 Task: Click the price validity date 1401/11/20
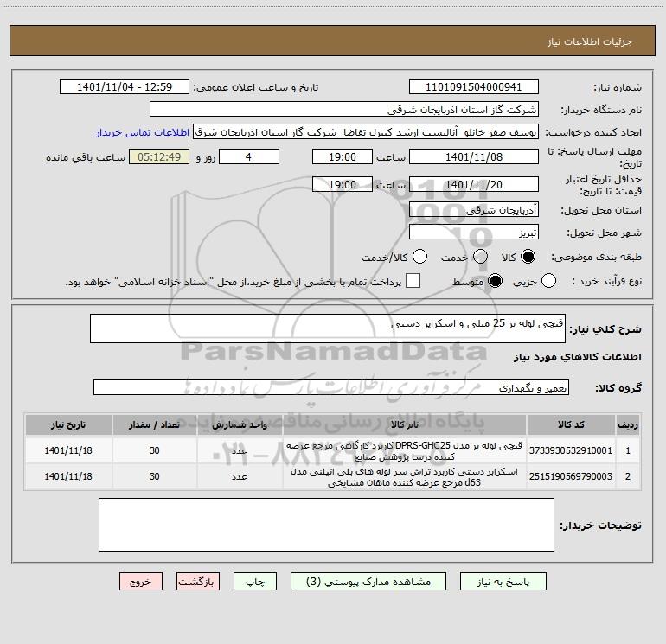click(x=474, y=184)
